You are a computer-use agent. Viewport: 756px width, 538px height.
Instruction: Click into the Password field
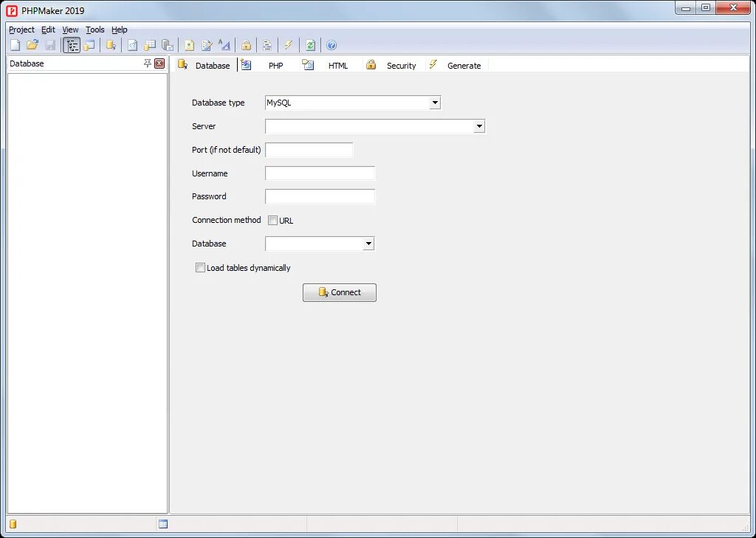(x=320, y=197)
